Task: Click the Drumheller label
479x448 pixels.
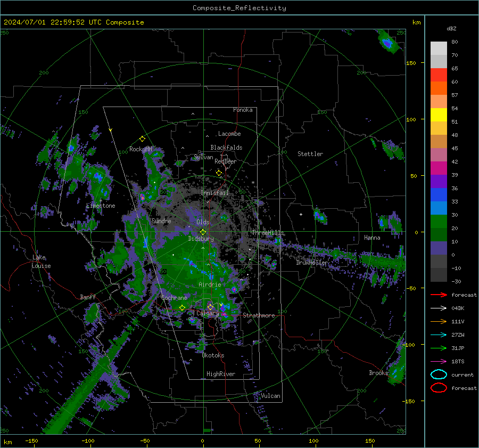Action: tap(312, 263)
